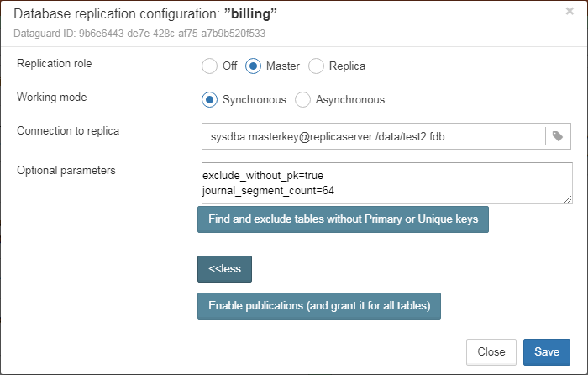The image size is (588, 375).
Task: Click the journal_segment_count=64 line
Action: pyautogui.click(x=269, y=191)
